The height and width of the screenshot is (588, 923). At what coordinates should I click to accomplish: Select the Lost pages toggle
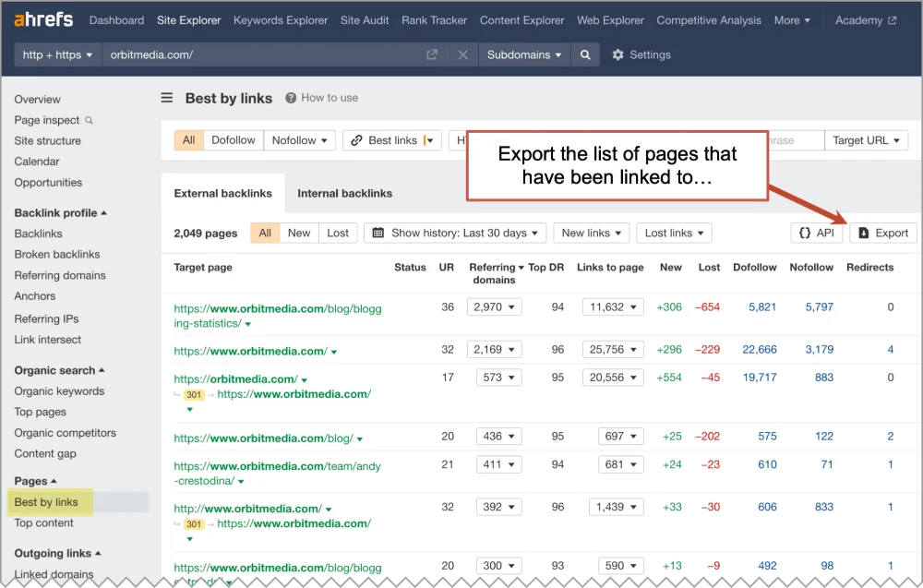click(x=338, y=233)
